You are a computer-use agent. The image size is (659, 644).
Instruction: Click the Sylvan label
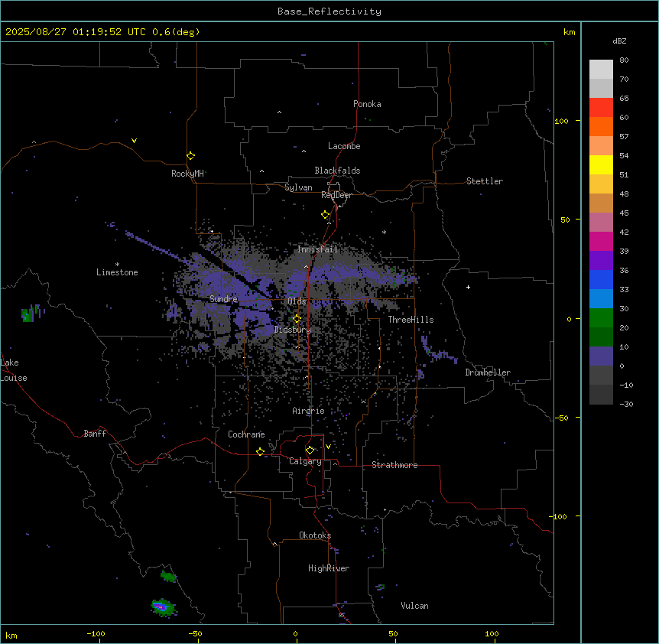298,187
